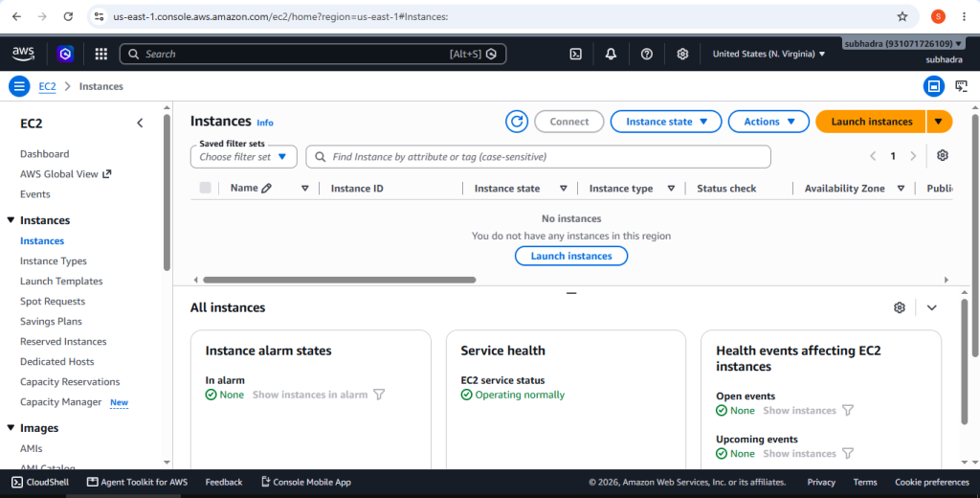
Task: Open the services grid menu icon
Action: point(101,54)
